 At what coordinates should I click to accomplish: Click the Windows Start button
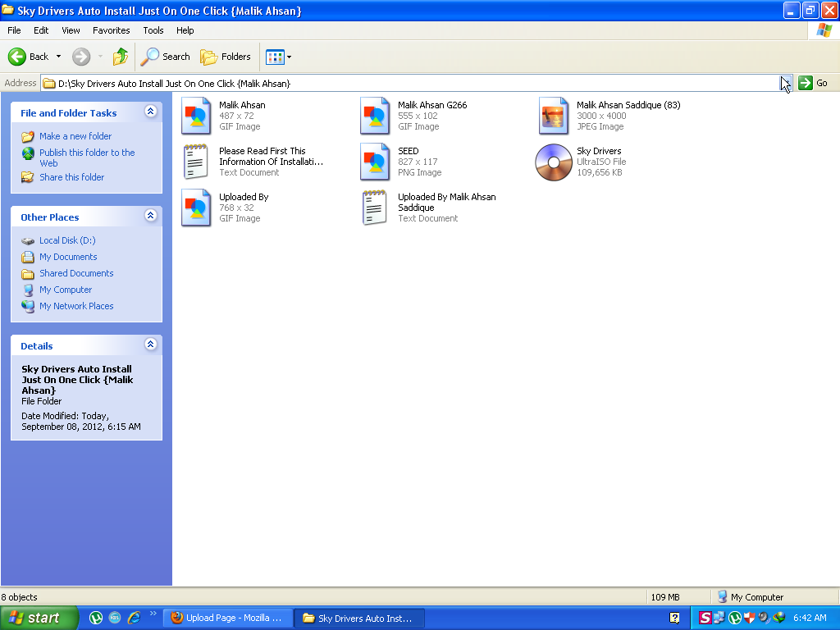coord(39,618)
